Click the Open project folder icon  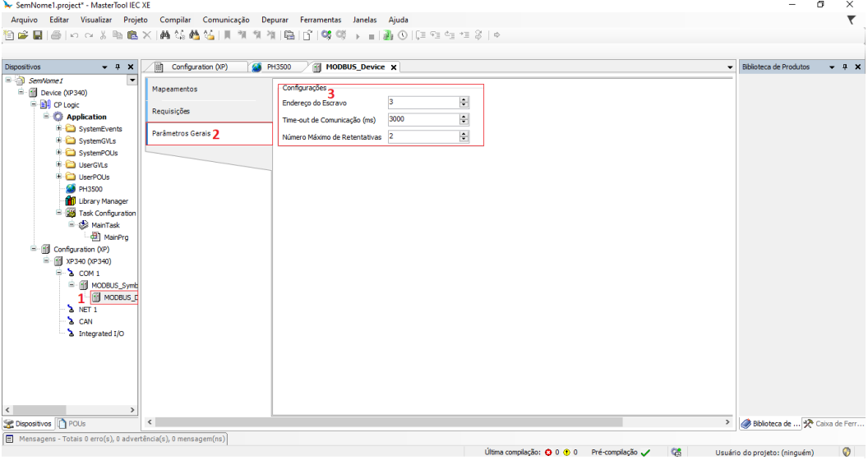(23, 35)
